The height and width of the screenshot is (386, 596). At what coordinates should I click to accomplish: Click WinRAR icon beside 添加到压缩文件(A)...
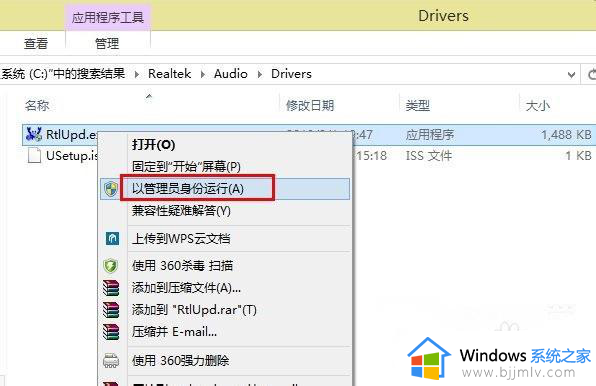click(x=111, y=288)
